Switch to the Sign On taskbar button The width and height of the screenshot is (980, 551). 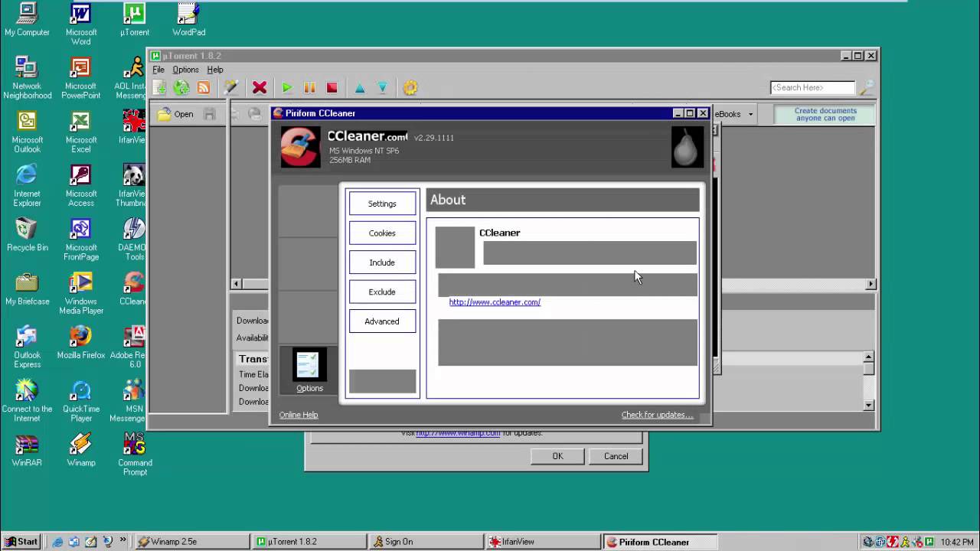point(426,542)
